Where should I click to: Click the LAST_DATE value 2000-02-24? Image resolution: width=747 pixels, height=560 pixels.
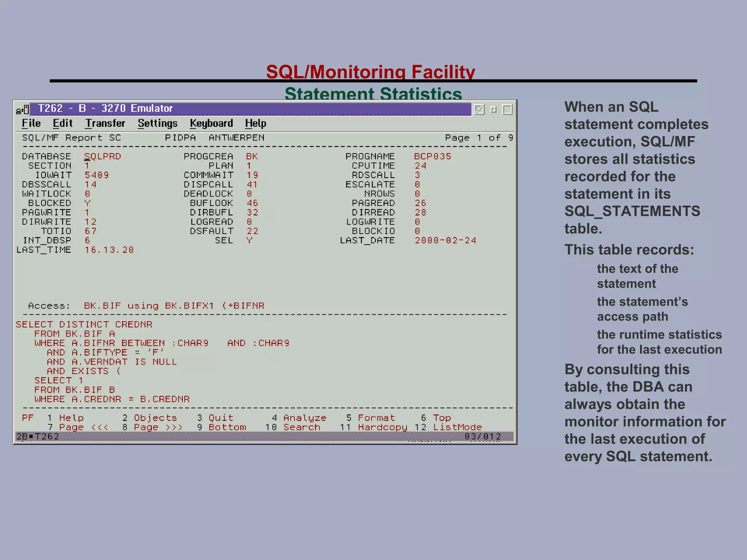[x=445, y=240]
